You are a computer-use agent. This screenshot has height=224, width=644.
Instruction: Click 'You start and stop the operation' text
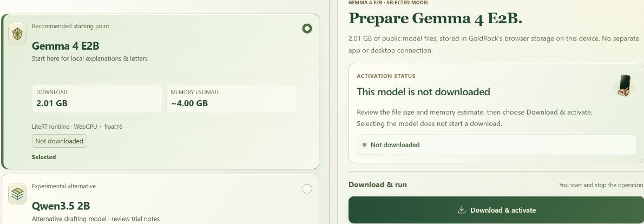tap(601, 185)
